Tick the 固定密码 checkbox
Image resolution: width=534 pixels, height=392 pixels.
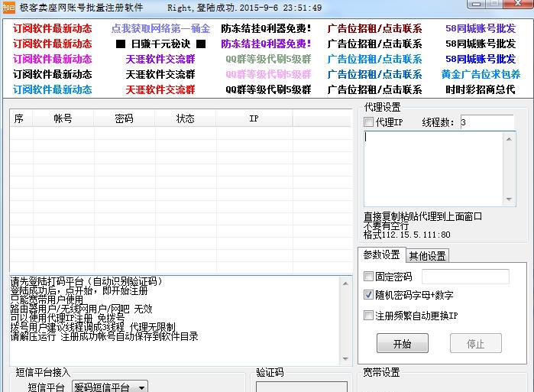(369, 277)
